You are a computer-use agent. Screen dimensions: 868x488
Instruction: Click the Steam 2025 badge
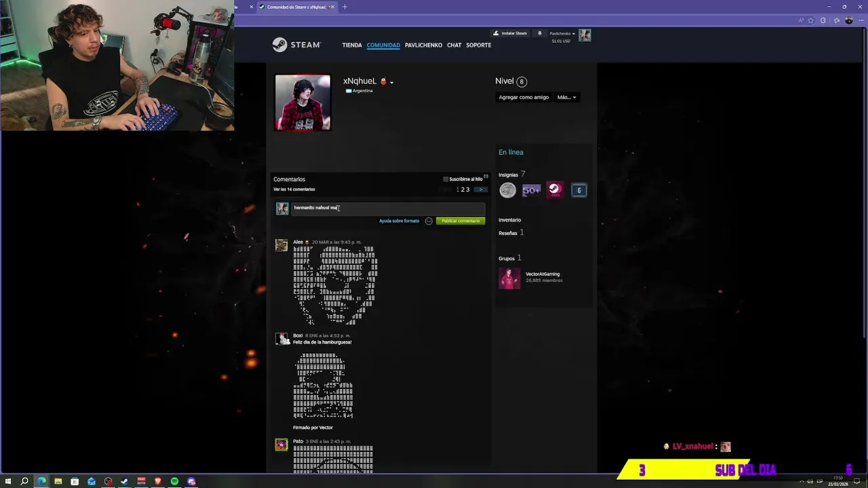(x=555, y=190)
